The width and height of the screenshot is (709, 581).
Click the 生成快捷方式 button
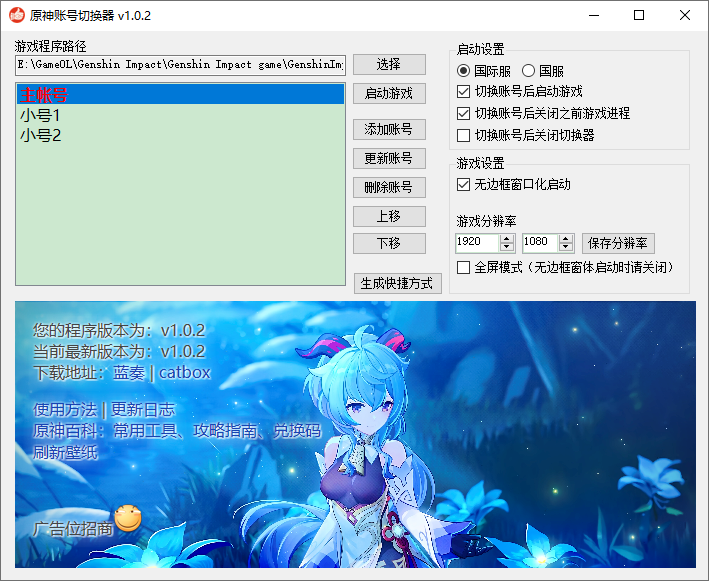(398, 284)
